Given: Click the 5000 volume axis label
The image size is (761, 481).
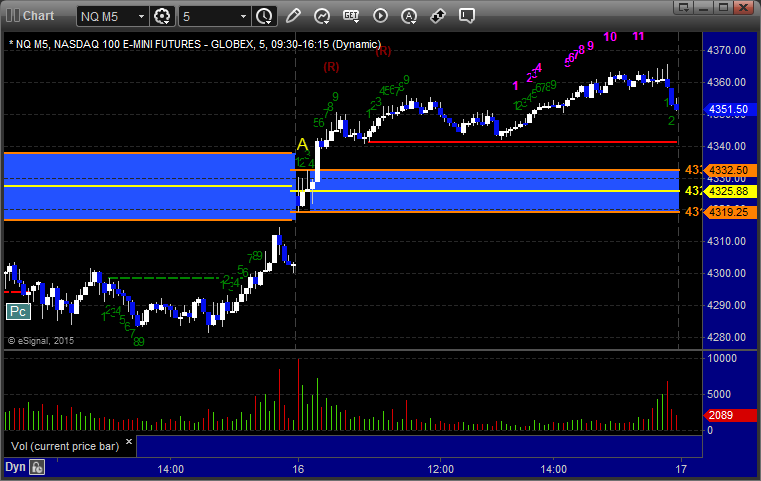Looking at the screenshot, I should pos(719,394).
